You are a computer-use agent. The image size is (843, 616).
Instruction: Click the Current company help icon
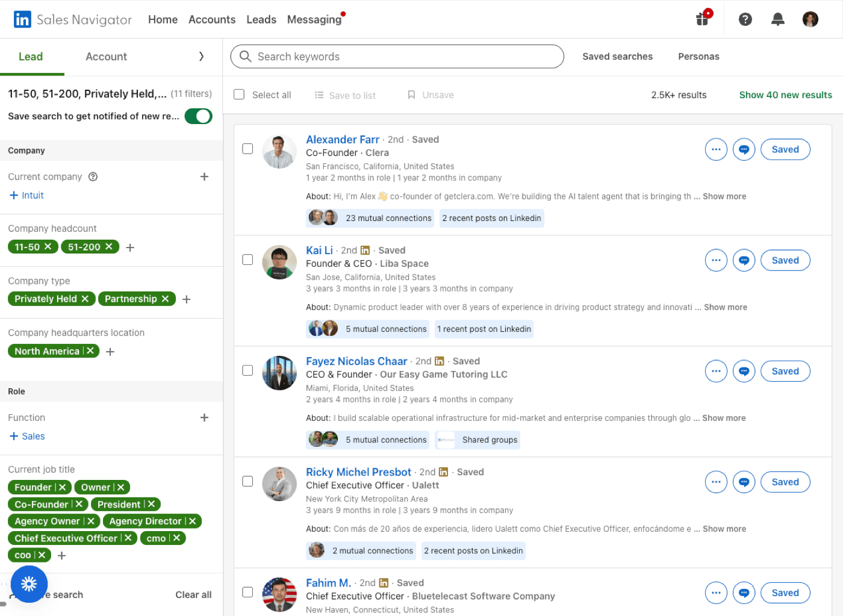coord(93,176)
